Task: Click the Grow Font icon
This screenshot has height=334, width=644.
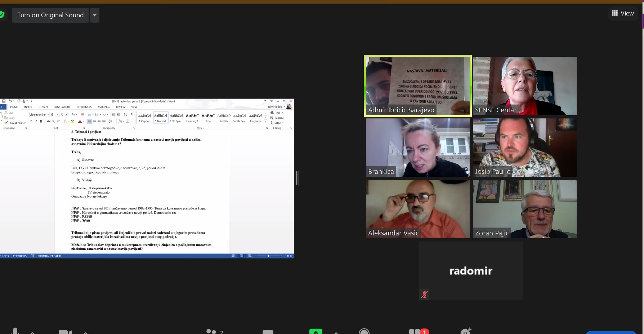Action: pyautogui.click(x=62, y=114)
